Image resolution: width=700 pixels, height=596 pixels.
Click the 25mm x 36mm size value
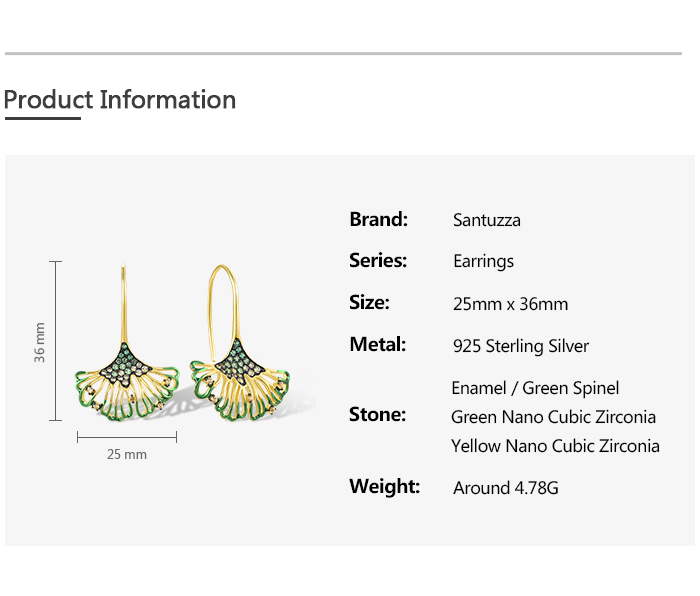510,304
